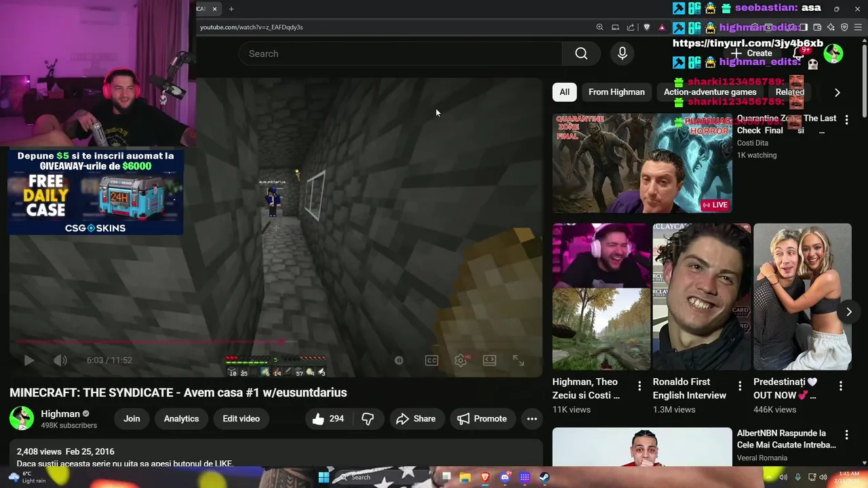Viewport: 868px width, 488px height.
Task: Click the tray microphone icon
Action: point(797,477)
